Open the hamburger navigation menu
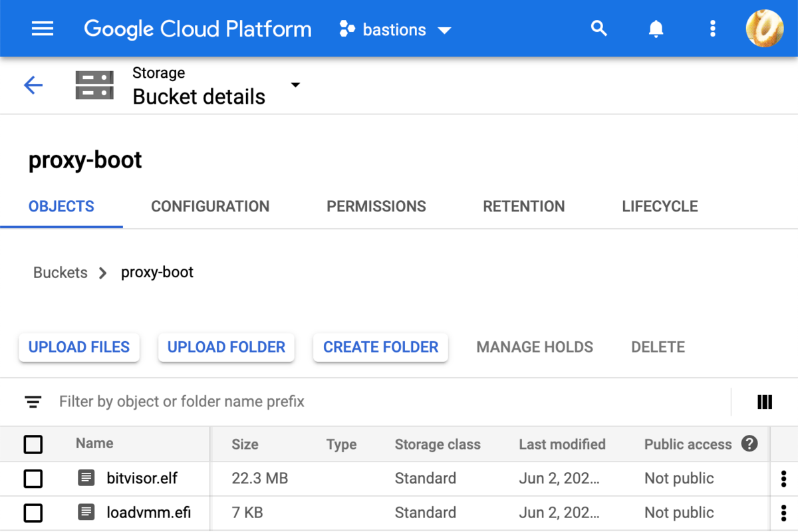The height and width of the screenshot is (532, 798). coord(43,29)
